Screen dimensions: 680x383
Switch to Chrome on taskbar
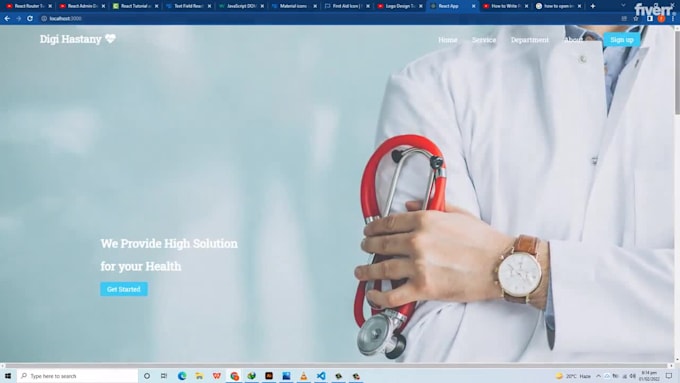[x=235, y=376]
